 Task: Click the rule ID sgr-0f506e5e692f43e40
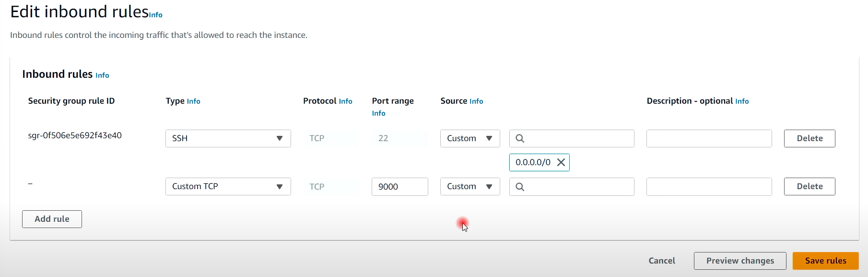tap(75, 135)
